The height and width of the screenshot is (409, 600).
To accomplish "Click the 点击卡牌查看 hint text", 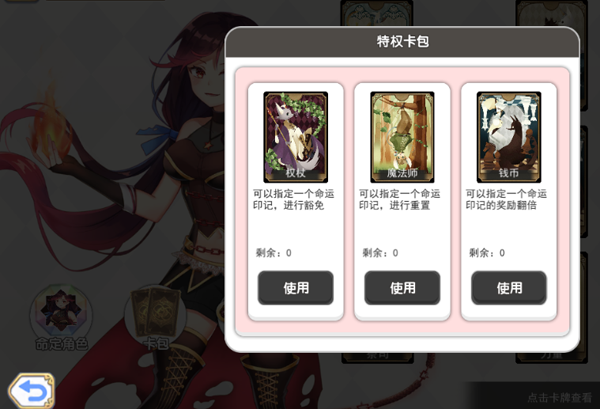I will (559, 398).
